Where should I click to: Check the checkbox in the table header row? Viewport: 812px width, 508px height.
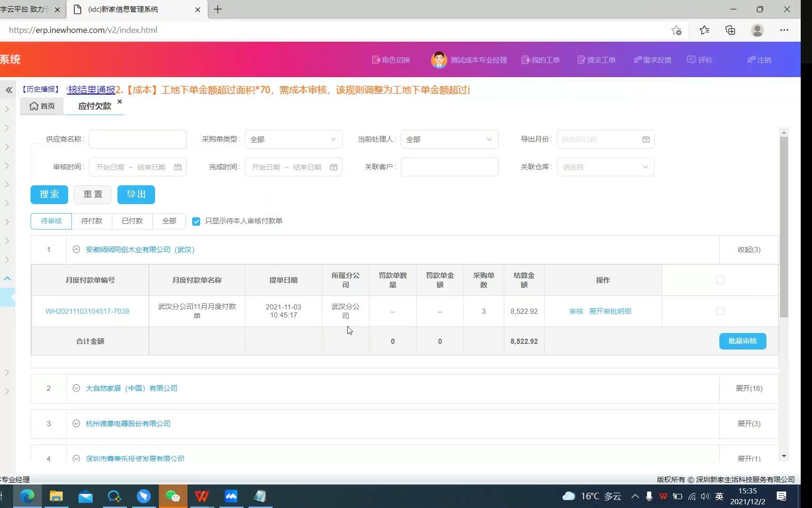click(720, 280)
